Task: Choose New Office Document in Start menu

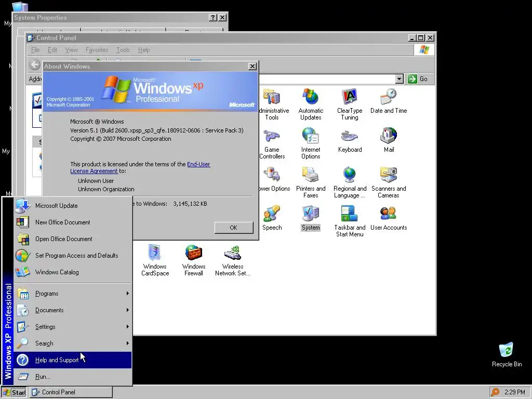Action: pyautogui.click(x=73, y=222)
